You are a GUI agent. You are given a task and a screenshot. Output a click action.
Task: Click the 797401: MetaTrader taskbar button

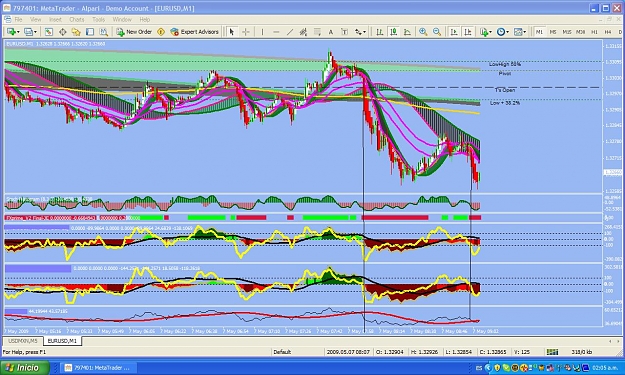pos(97,368)
